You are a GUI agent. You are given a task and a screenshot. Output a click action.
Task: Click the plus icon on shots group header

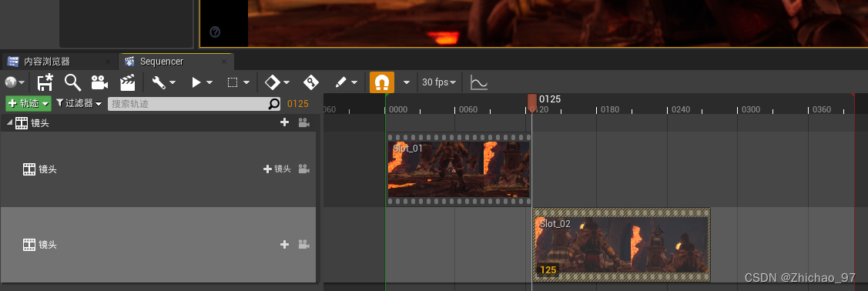point(284,122)
